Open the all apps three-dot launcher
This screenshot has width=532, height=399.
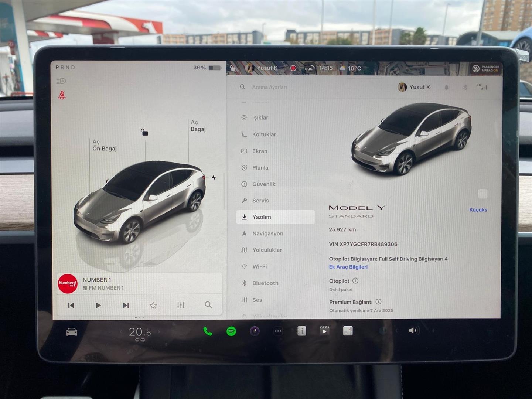tap(278, 331)
